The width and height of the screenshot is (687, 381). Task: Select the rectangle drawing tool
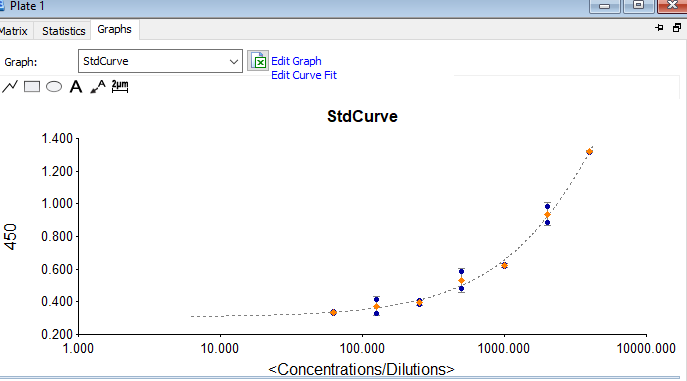[32, 87]
